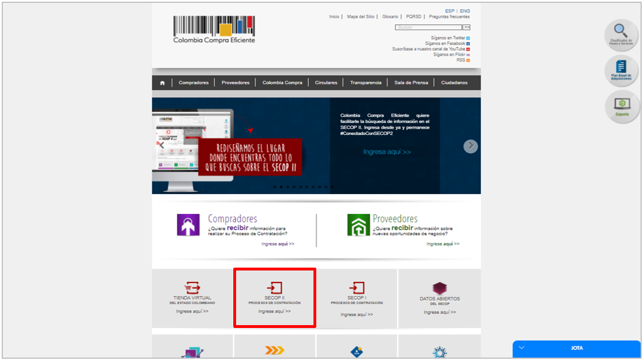644x361 pixels.
Task: Open the YouTube channel icon
Action: (x=468, y=50)
